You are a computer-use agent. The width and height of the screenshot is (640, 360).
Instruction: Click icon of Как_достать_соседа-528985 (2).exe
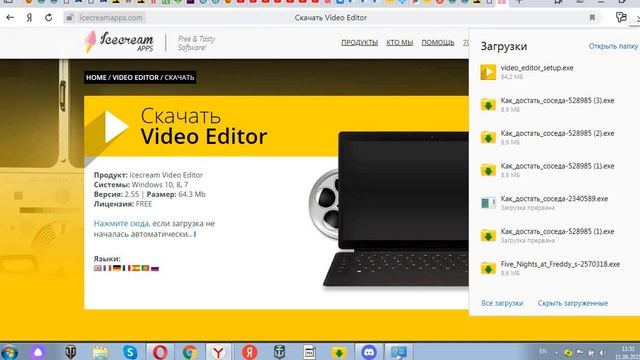(x=488, y=138)
